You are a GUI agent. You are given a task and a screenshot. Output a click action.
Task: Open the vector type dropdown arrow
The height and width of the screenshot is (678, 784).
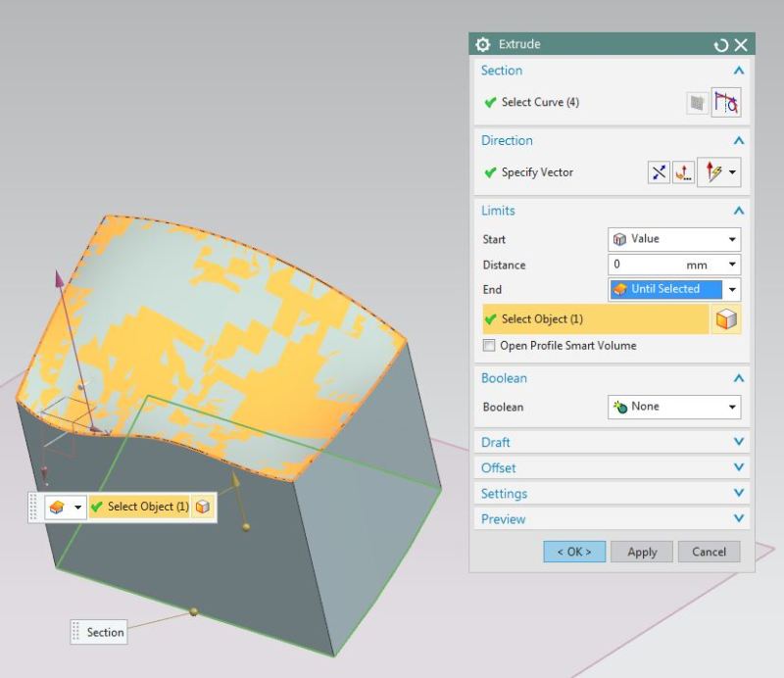click(732, 172)
